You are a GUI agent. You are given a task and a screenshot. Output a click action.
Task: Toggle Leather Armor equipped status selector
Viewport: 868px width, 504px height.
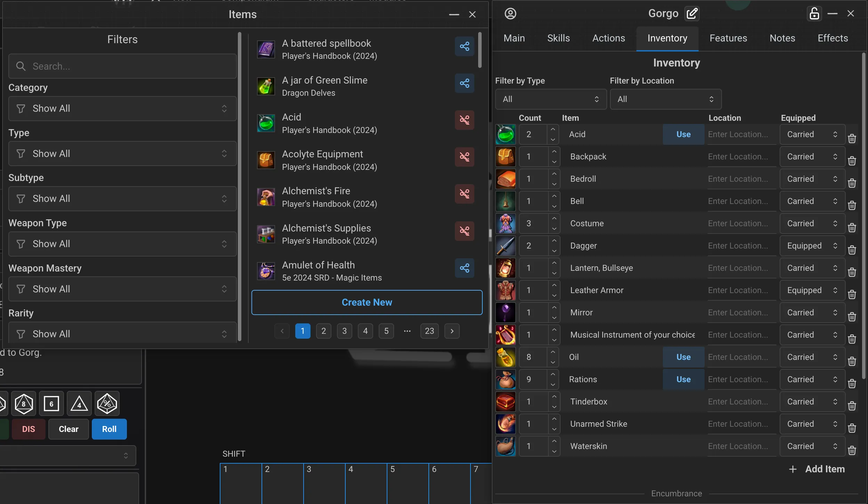coord(812,290)
